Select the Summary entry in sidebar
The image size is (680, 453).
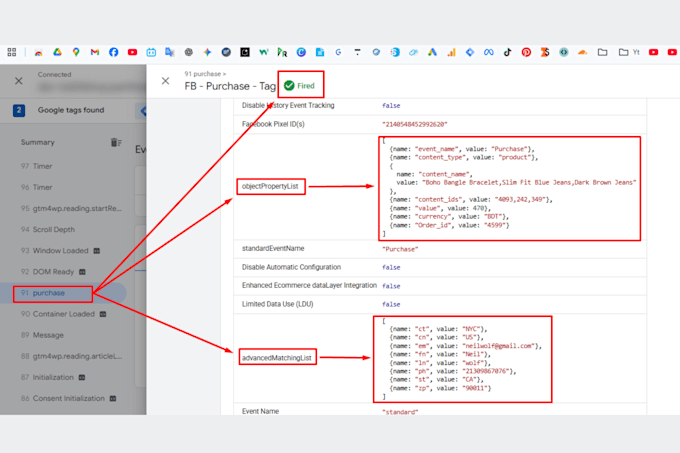38,142
